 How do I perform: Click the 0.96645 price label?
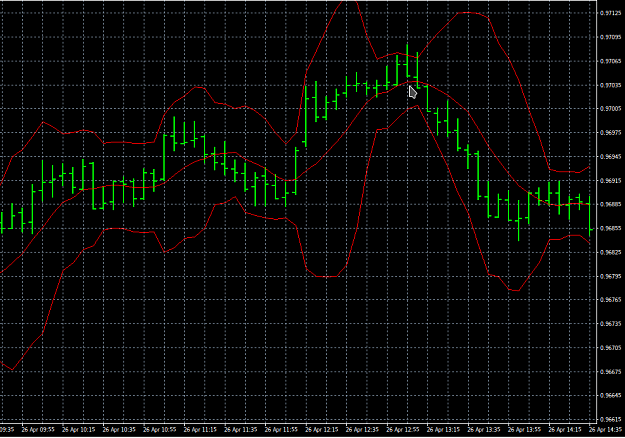[613, 395]
